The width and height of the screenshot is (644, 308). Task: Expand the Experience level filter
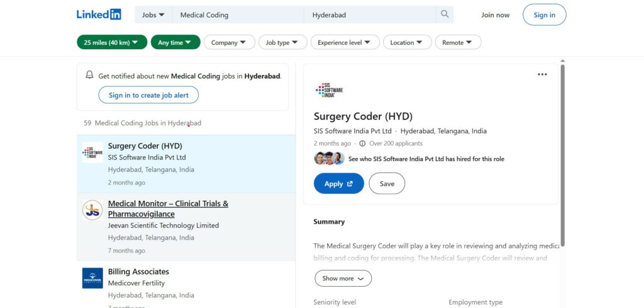[345, 42]
